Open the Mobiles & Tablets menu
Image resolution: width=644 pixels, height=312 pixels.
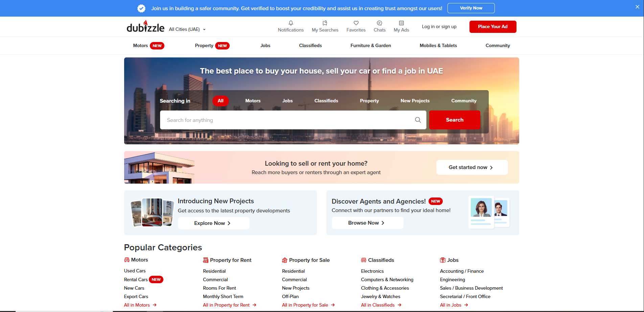coord(438,46)
